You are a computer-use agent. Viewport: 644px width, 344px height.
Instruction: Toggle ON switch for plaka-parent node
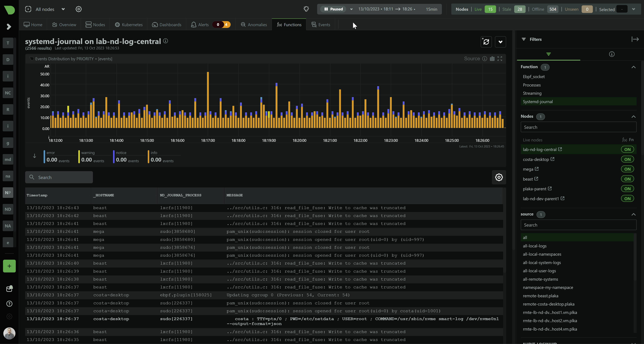tap(627, 189)
